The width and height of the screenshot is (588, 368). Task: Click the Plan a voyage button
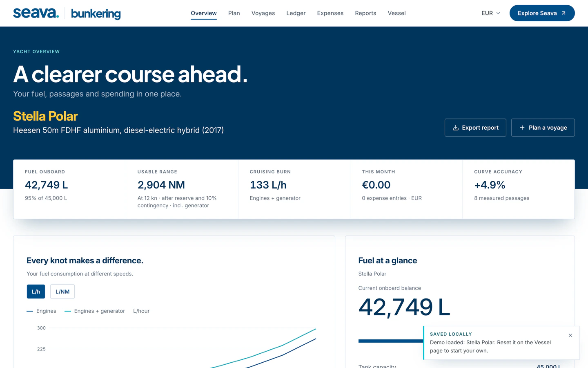pyautogui.click(x=543, y=128)
